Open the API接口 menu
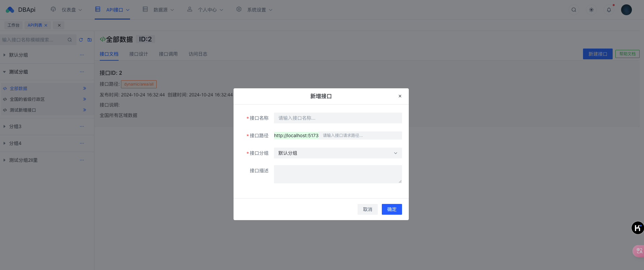 112,10
